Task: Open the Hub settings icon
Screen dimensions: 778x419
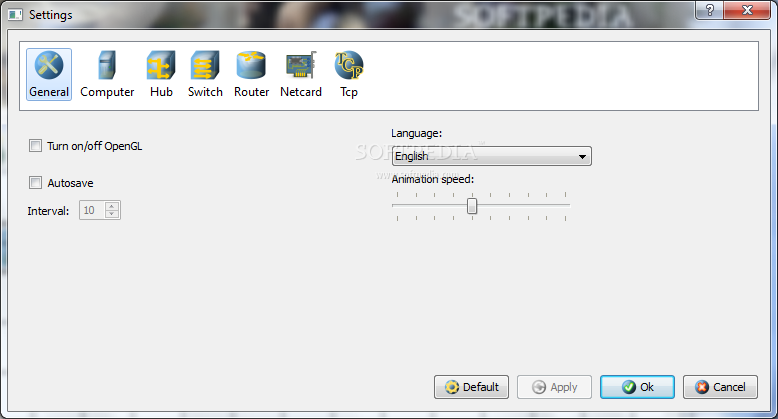Action: 161,65
